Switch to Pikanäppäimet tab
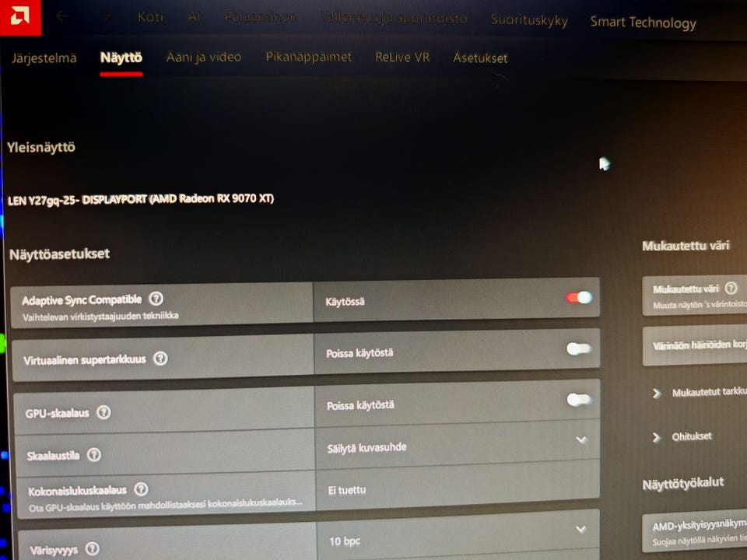This screenshot has height=560, width=747. [x=309, y=57]
